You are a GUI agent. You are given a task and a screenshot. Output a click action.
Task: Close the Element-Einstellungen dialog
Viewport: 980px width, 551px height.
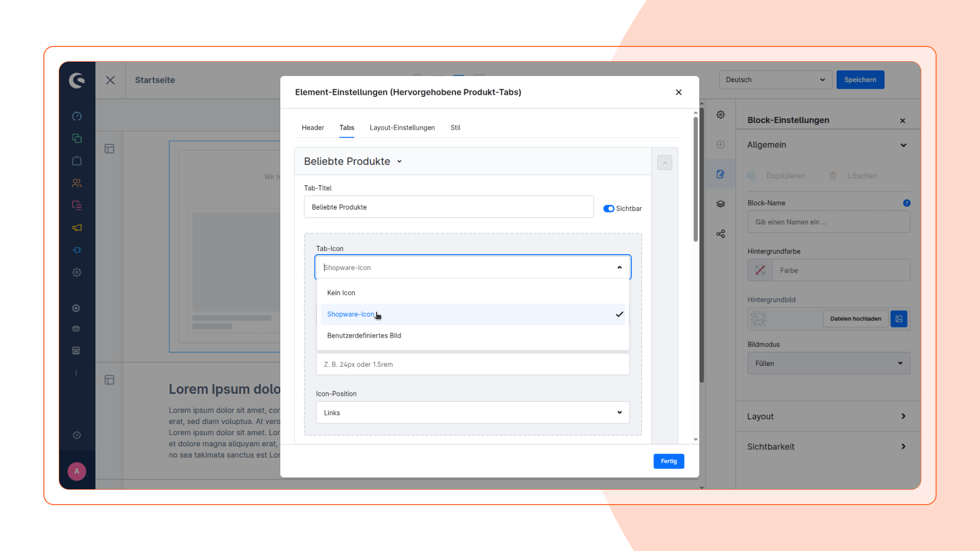678,92
